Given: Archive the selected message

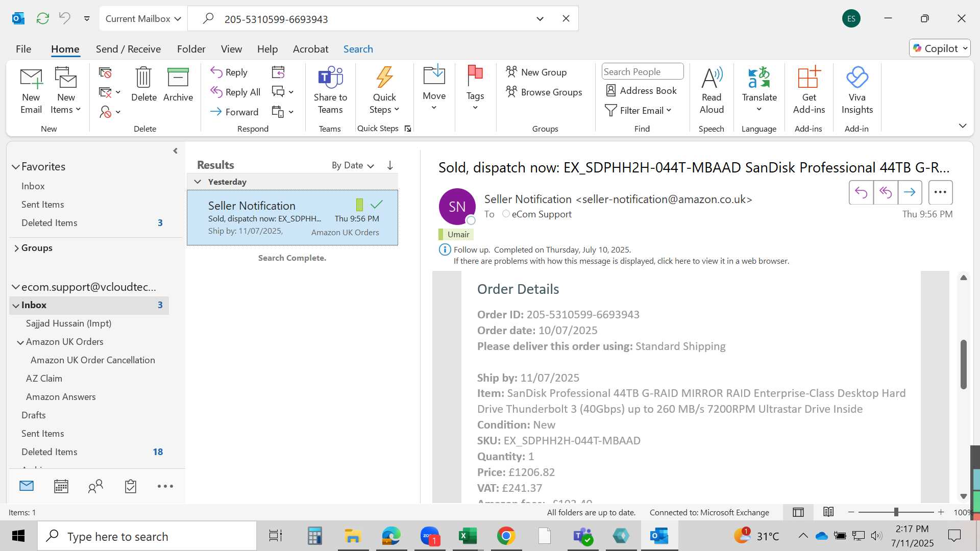Looking at the screenshot, I should [x=178, y=85].
